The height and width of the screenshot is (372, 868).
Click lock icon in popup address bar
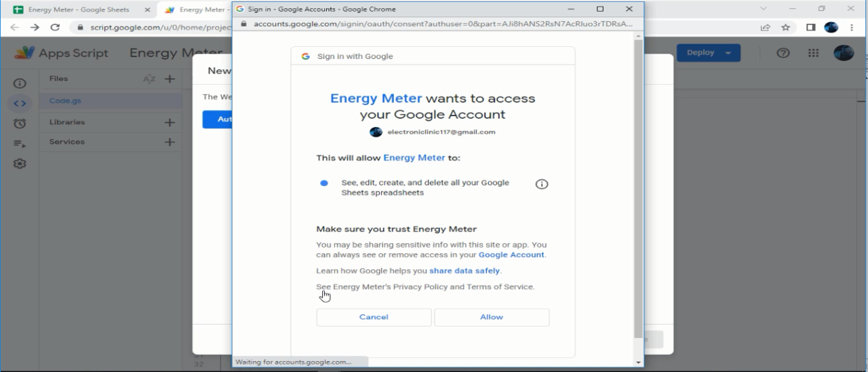click(244, 24)
